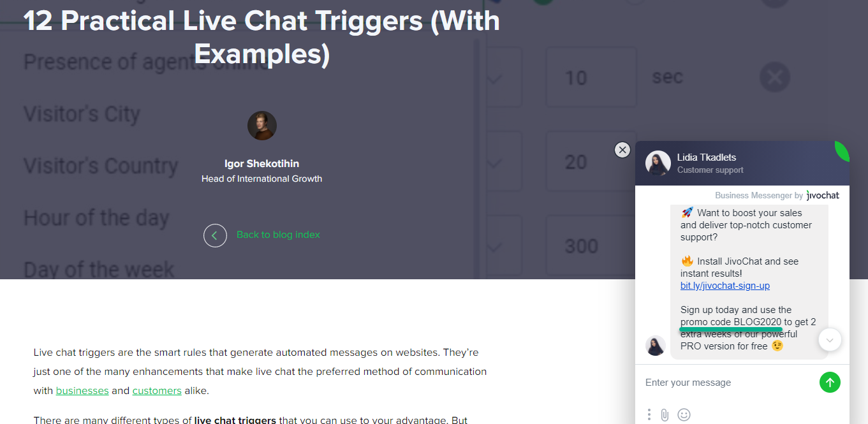This screenshot has width=868, height=424.
Task: Dismiss the chat popup via its X button
Action: [x=622, y=150]
